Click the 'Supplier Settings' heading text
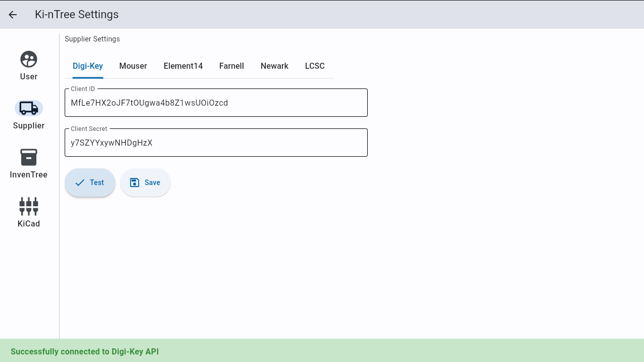Viewport: 644px width, 362px height. 92,39
